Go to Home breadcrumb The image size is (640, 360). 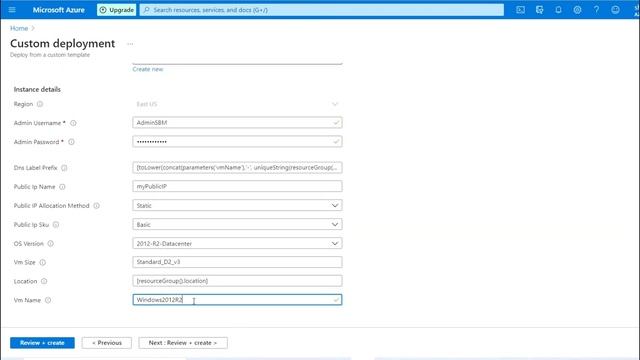click(x=19, y=28)
